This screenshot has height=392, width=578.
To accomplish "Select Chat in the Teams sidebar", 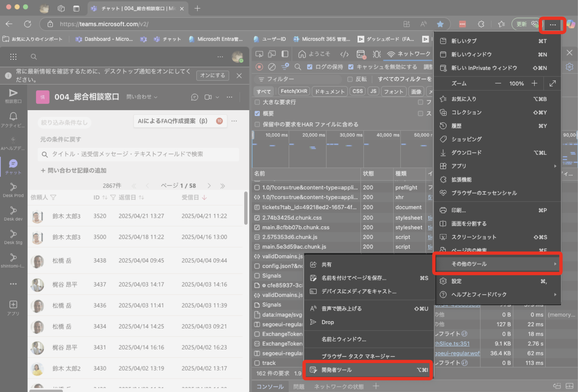I will click(x=13, y=167).
